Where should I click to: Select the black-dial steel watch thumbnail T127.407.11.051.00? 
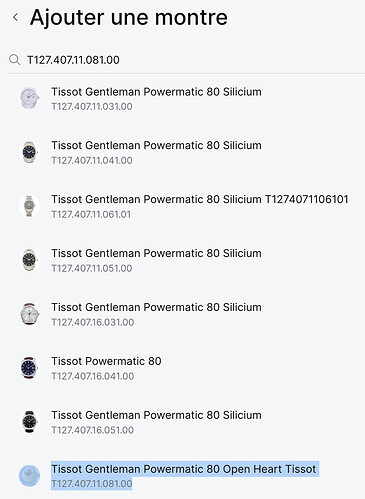coord(29,260)
